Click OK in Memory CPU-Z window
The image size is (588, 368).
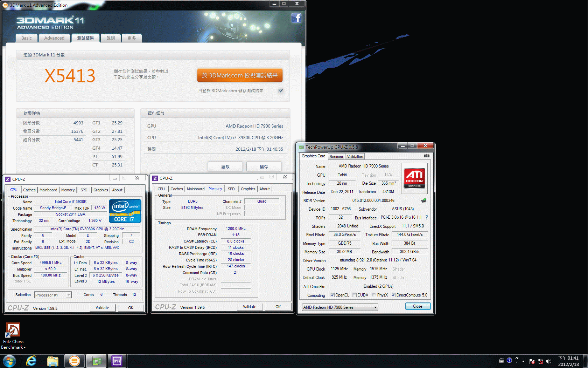tap(278, 307)
